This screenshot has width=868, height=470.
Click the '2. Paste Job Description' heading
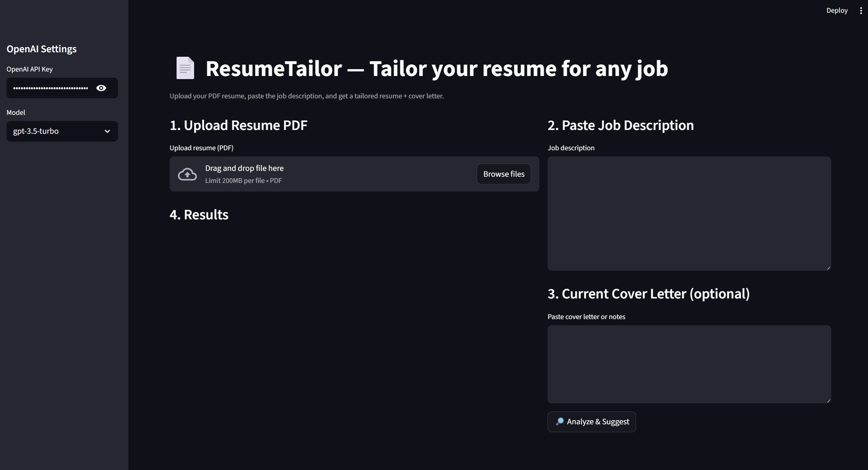point(620,125)
